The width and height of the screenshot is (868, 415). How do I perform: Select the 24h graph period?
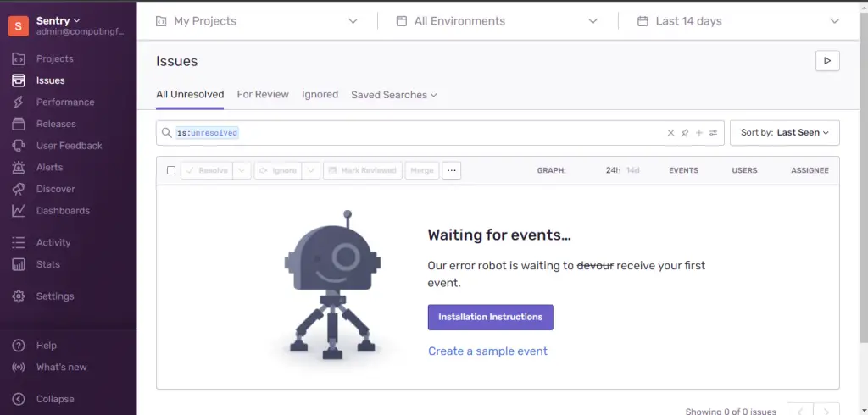(614, 170)
